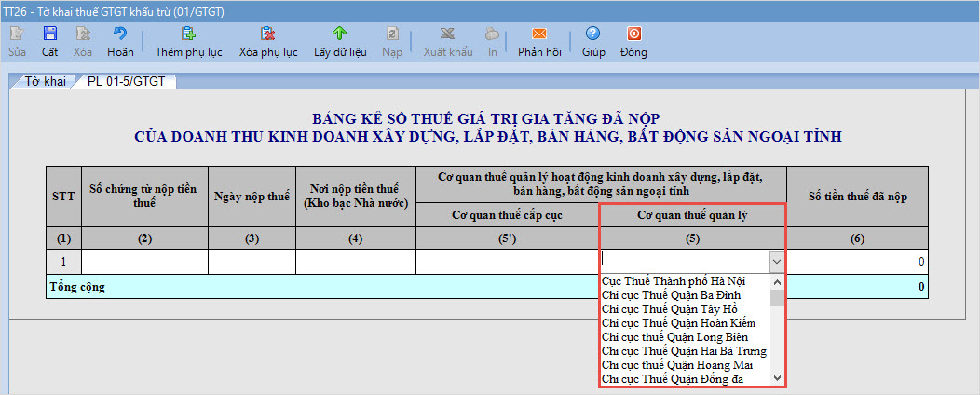The height and width of the screenshot is (395, 980).
Task: Click the Cất save icon
Action: point(49,34)
